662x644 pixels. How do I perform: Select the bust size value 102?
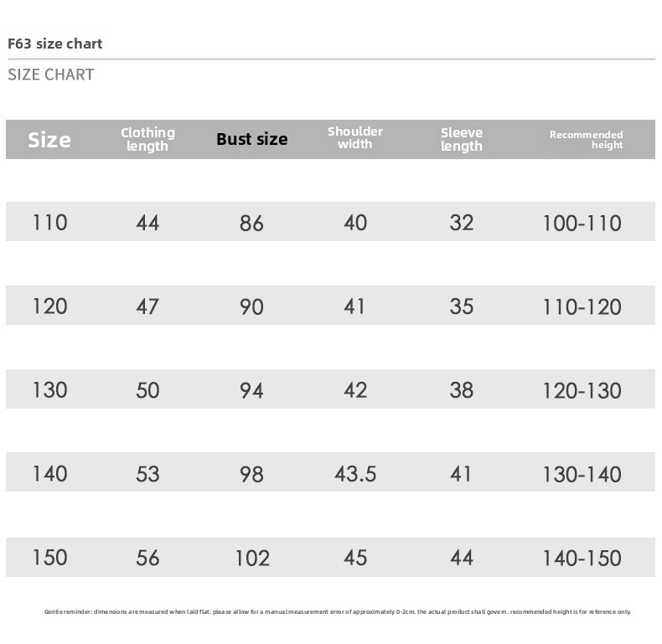(251, 558)
